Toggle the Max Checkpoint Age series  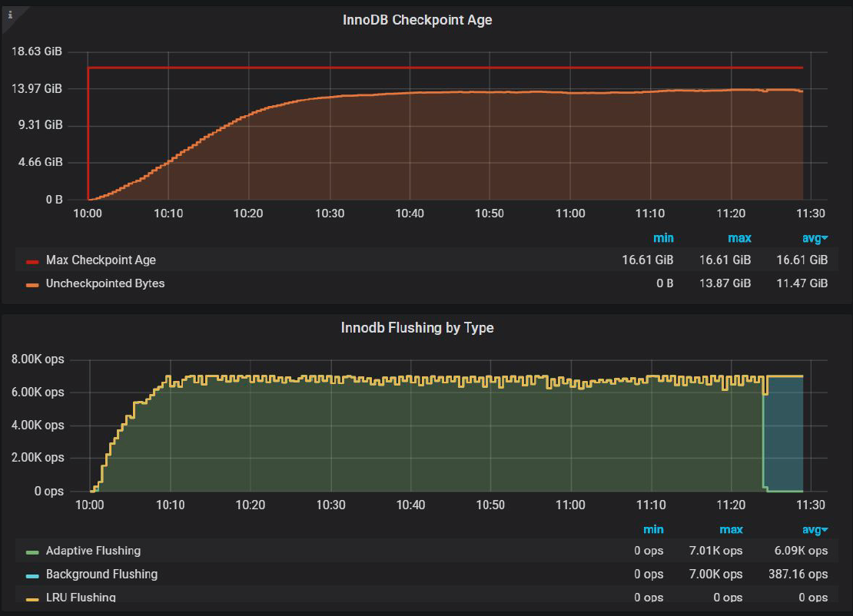point(101,261)
